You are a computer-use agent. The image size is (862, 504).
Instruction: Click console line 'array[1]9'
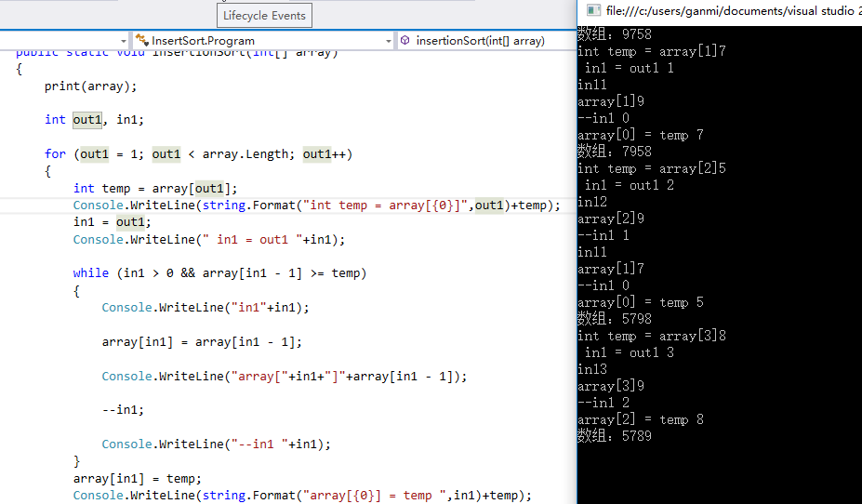point(611,101)
